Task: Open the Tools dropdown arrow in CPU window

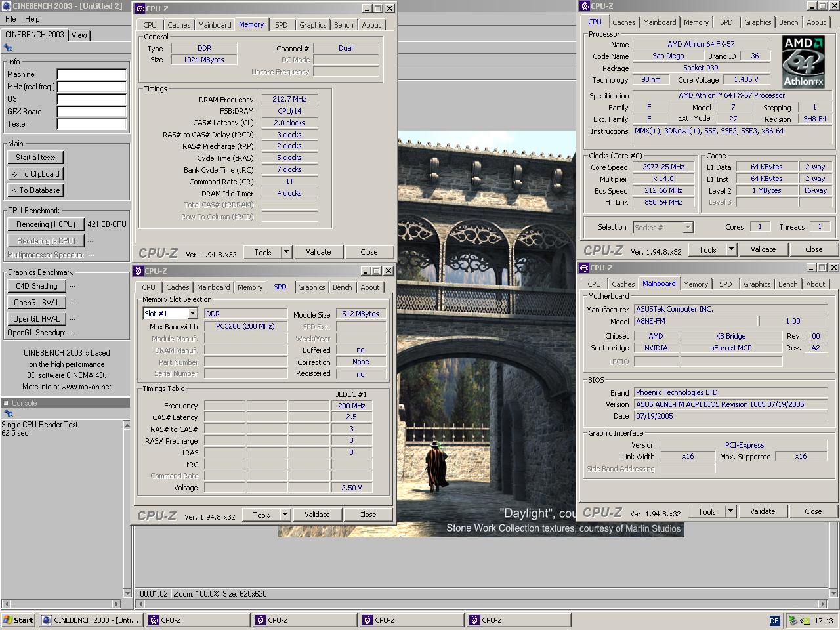Action: point(731,249)
